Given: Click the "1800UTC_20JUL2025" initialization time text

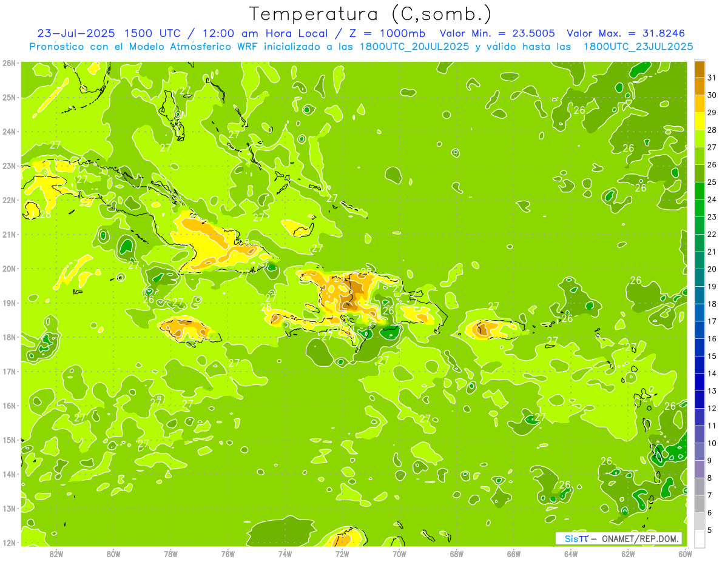Looking at the screenshot, I should click(x=414, y=47).
